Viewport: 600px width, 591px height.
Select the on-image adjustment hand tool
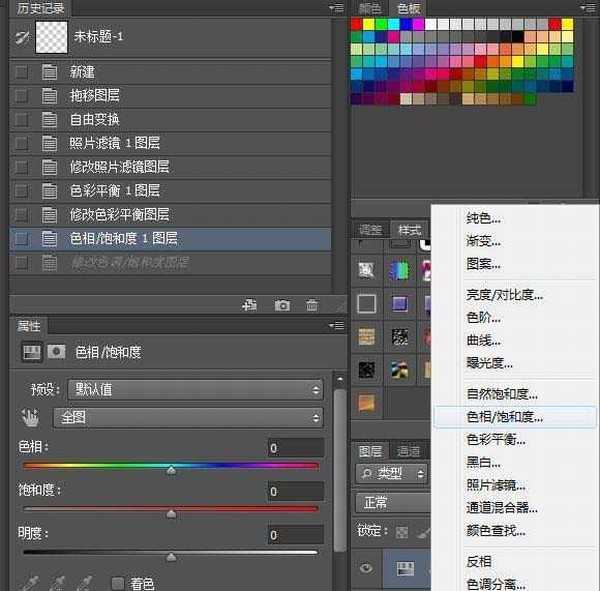(x=31, y=417)
